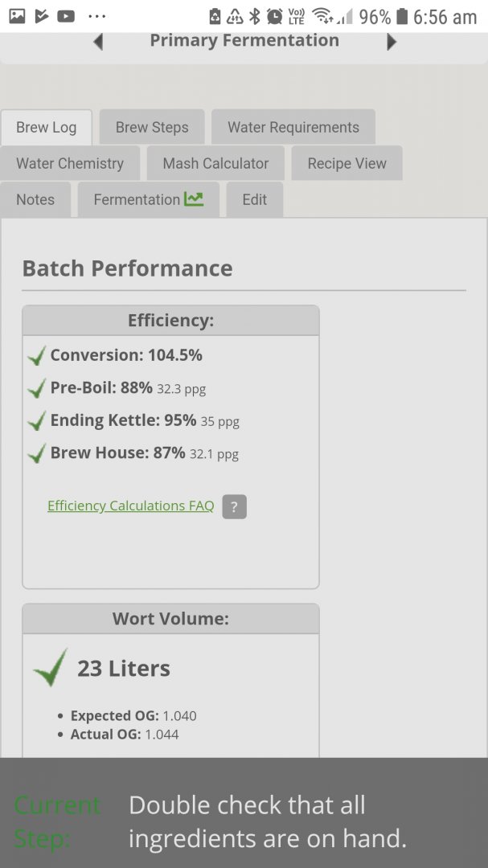Image resolution: width=488 pixels, height=868 pixels.
Task: Tap the checkmark next to Brew House
Action: [36, 454]
